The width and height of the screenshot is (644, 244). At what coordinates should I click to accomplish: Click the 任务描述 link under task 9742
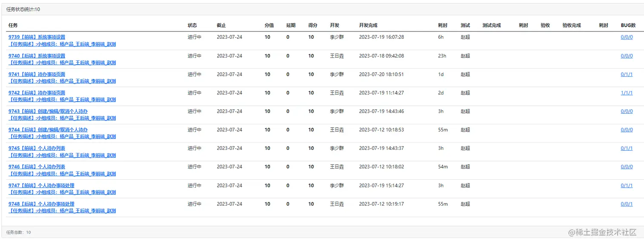coord(62,100)
